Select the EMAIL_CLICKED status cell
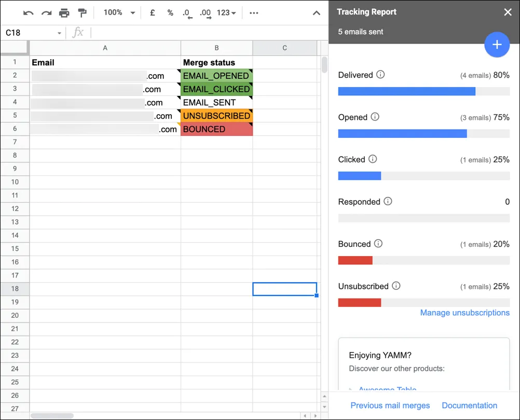Viewport: 520px width, 420px height. click(x=216, y=89)
